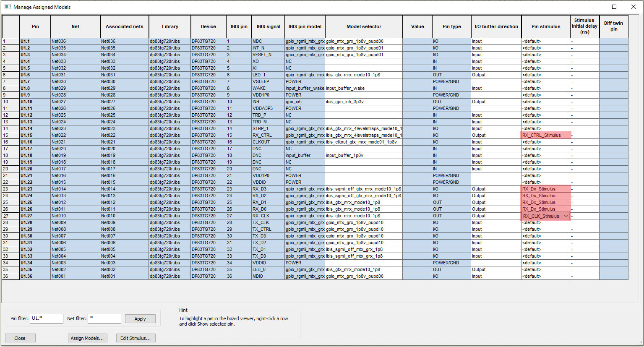Viewport: 644px width, 347px height.
Task: Focus the Pin filter input field
Action: coord(47,318)
